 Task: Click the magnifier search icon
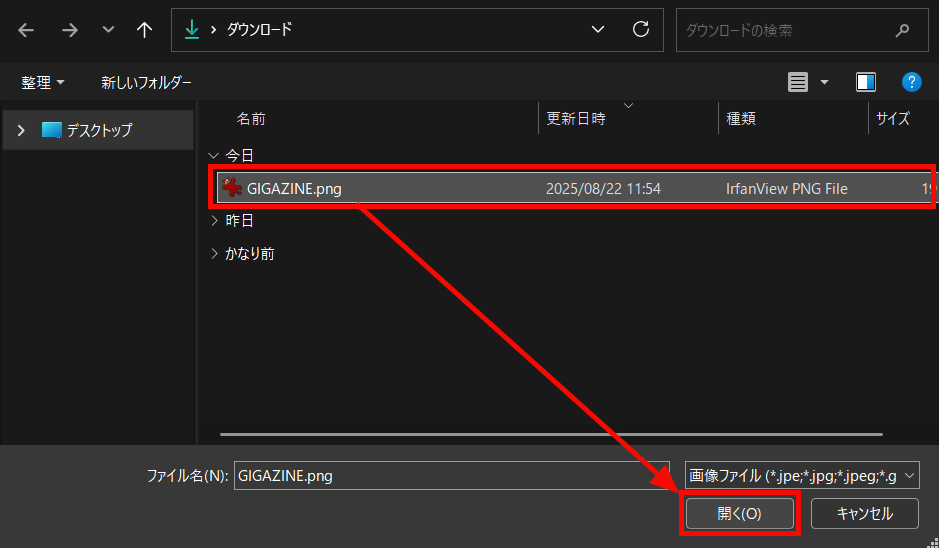point(903,30)
